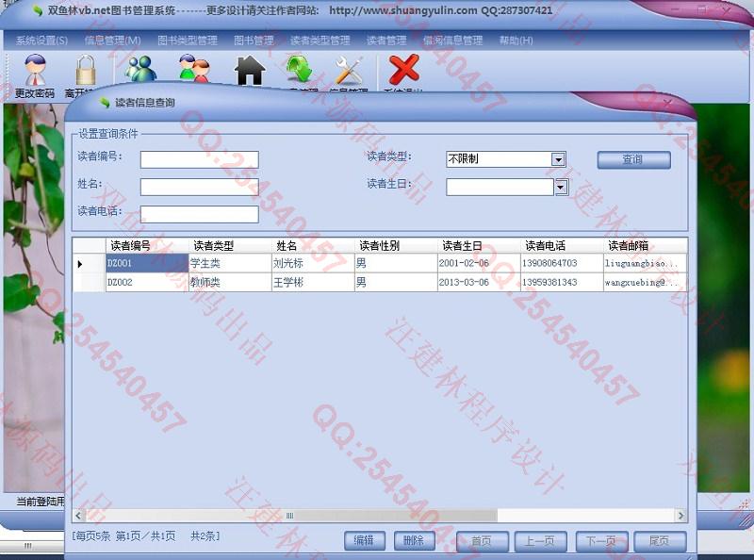Click the birthday cell 2001-02-06

[479, 263]
